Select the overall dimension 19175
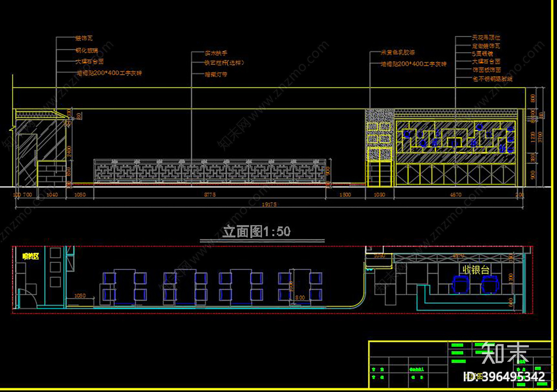 pos(269,204)
